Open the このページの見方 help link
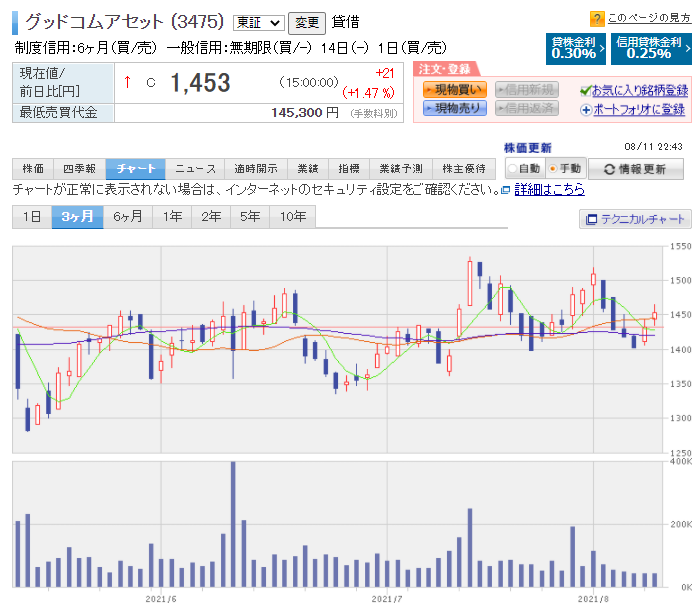 click(x=649, y=18)
